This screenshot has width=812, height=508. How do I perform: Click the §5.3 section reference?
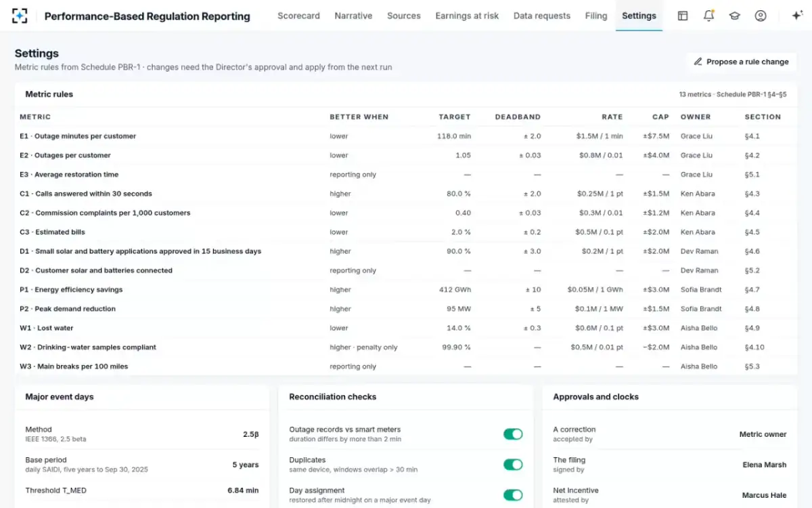coord(752,366)
